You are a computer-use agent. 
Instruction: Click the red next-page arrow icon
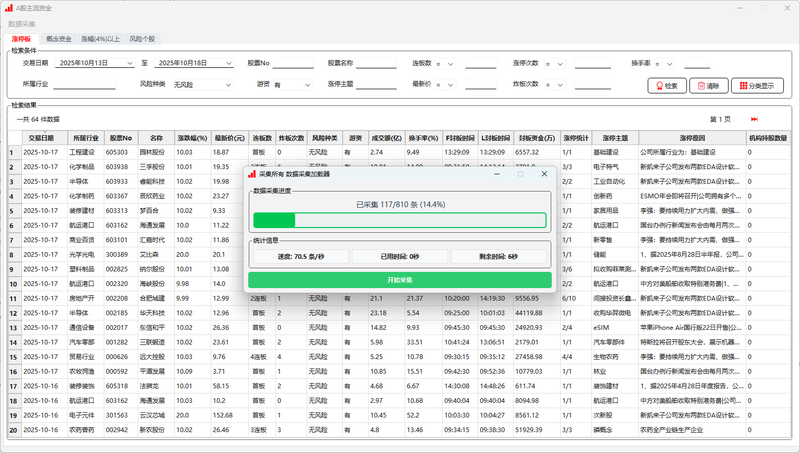click(x=754, y=119)
